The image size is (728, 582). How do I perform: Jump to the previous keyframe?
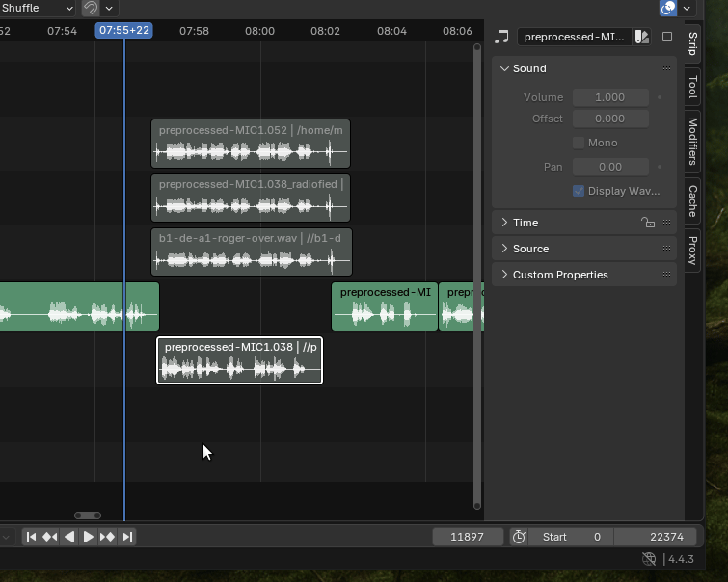pos(50,537)
